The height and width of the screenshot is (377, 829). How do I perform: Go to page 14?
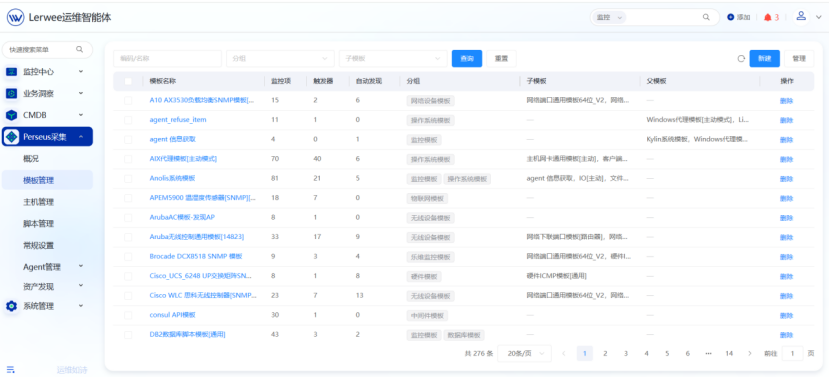coord(729,353)
